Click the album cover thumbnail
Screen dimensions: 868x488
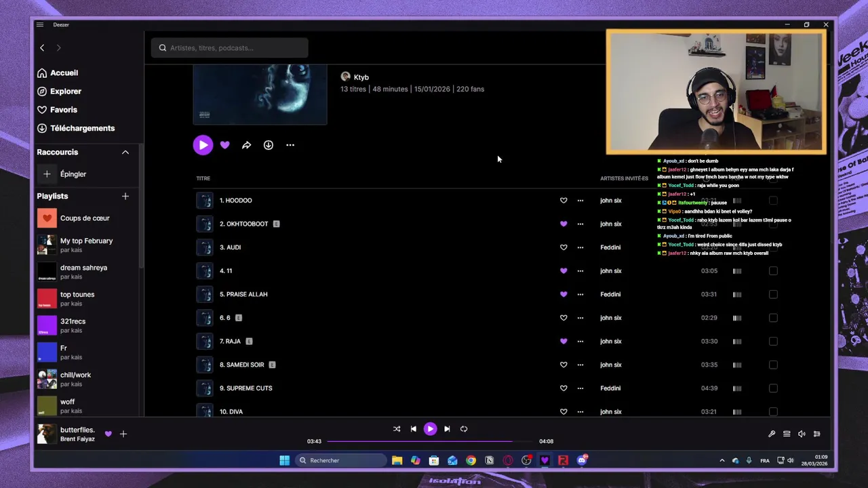point(260,95)
